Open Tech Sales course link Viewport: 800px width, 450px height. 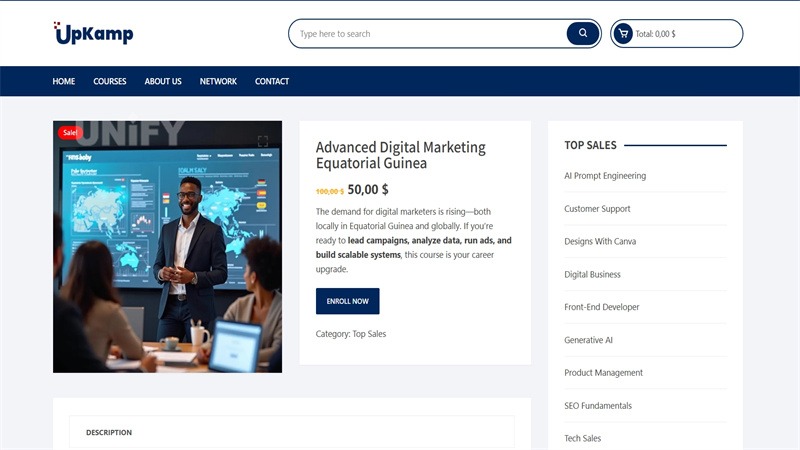pyautogui.click(x=583, y=438)
